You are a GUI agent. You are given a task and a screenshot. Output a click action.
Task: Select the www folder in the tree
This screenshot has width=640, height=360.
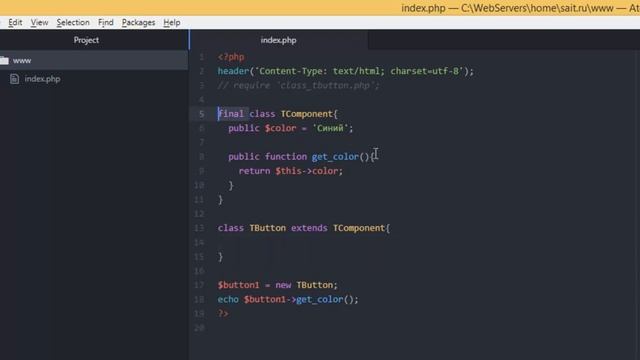coord(94,60)
